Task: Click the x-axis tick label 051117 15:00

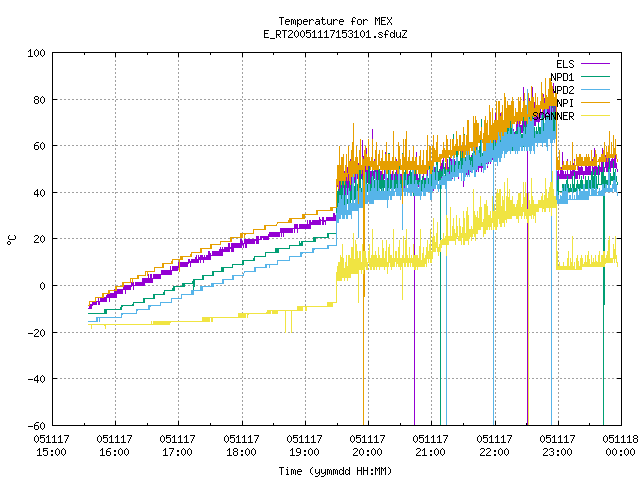Action: click(x=51, y=446)
